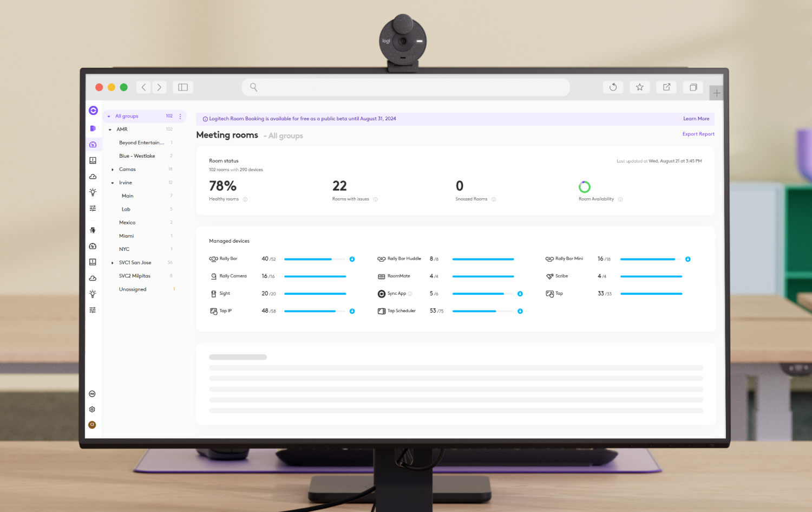The height and width of the screenshot is (512, 812).
Task: Click the info icon beside Healthy rooms
Action: (245, 199)
